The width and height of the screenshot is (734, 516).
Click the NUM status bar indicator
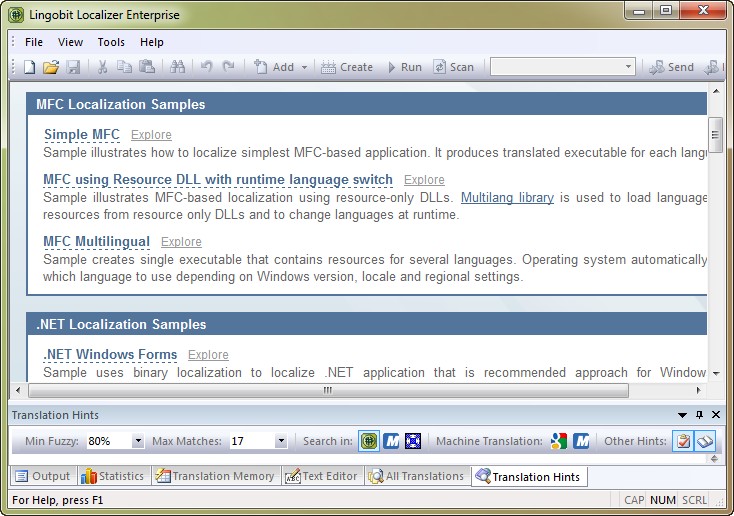click(x=662, y=500)
